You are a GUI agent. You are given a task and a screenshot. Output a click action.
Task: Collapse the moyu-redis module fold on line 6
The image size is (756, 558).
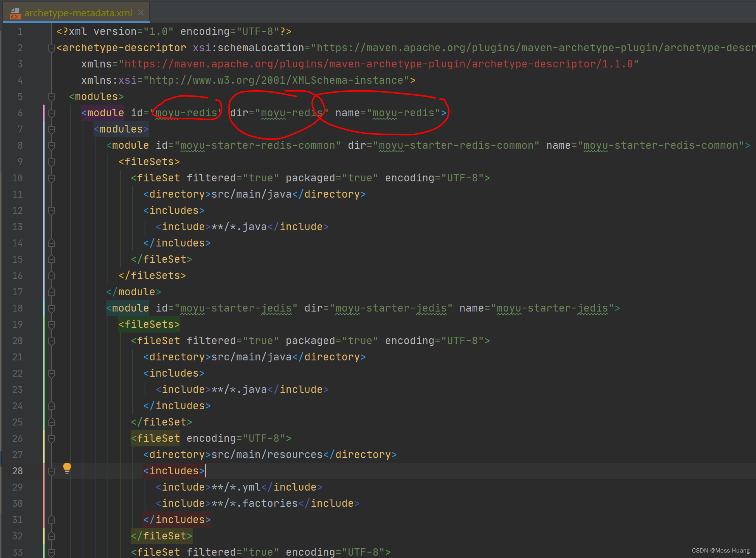click(x=51, y=113)
